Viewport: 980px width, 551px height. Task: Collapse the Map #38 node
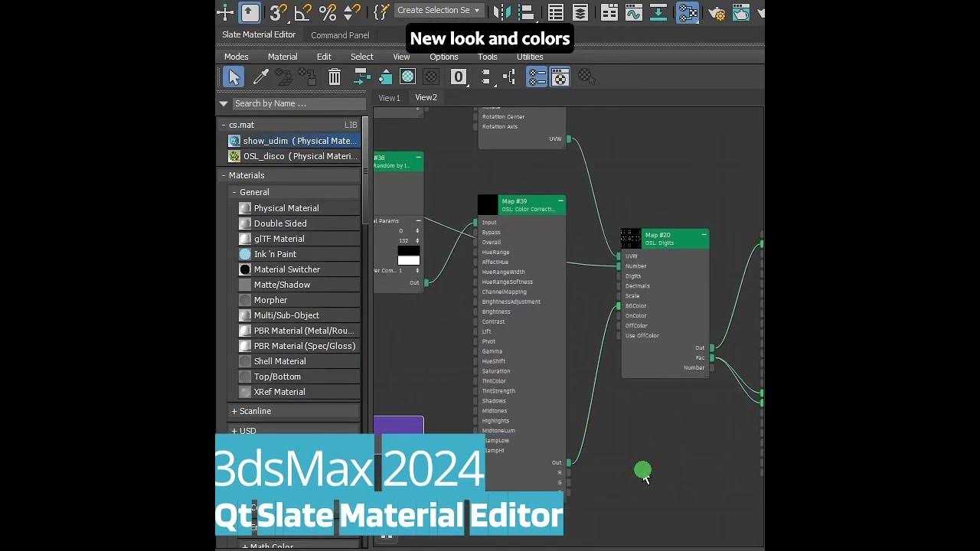pos(418,158)
